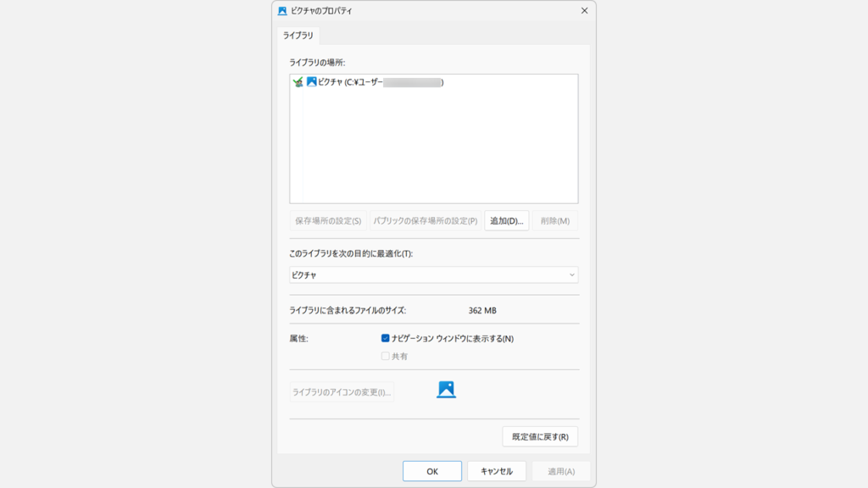Click 既定値に戻す(R) button
This screenshot has height=488, width=868.
[x=540, y=436]
